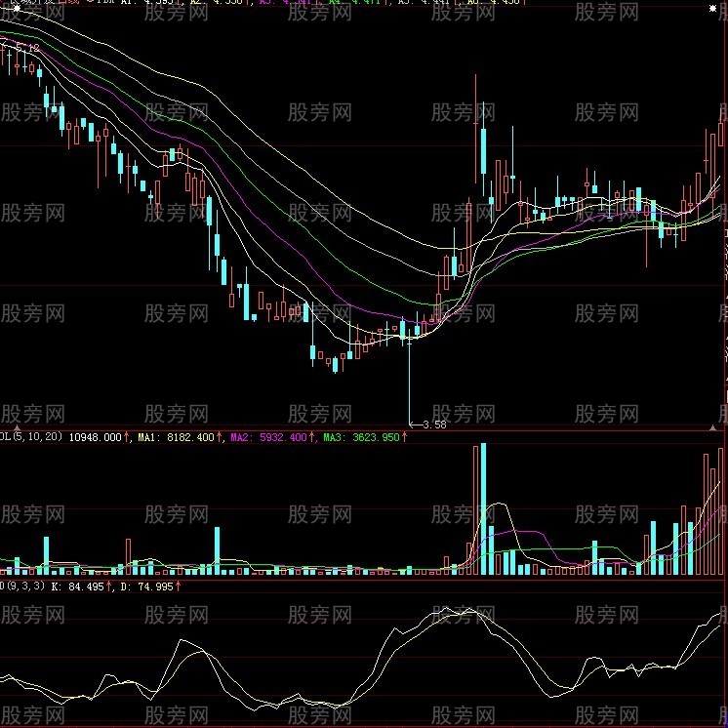Click the 3.58 lowest price label
728x728 pixels.
pyautogui.click(x=434, y=425)
